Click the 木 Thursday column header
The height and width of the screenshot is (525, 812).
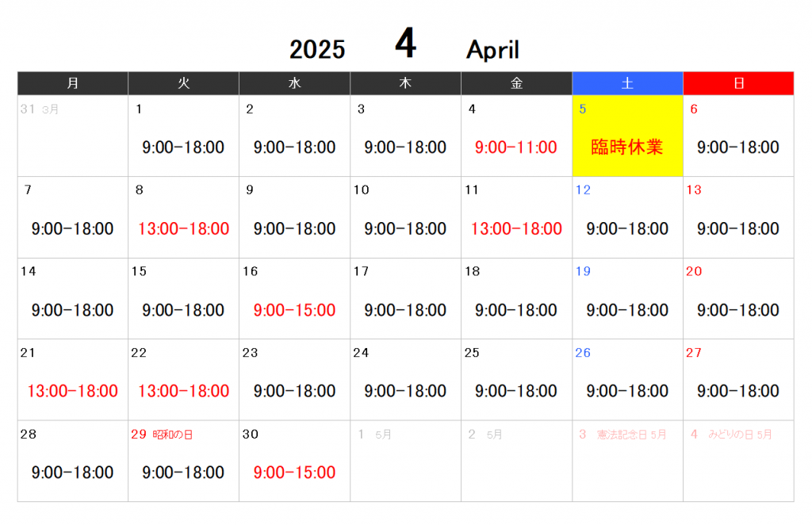pyautogui.click(x=405, y=83)
